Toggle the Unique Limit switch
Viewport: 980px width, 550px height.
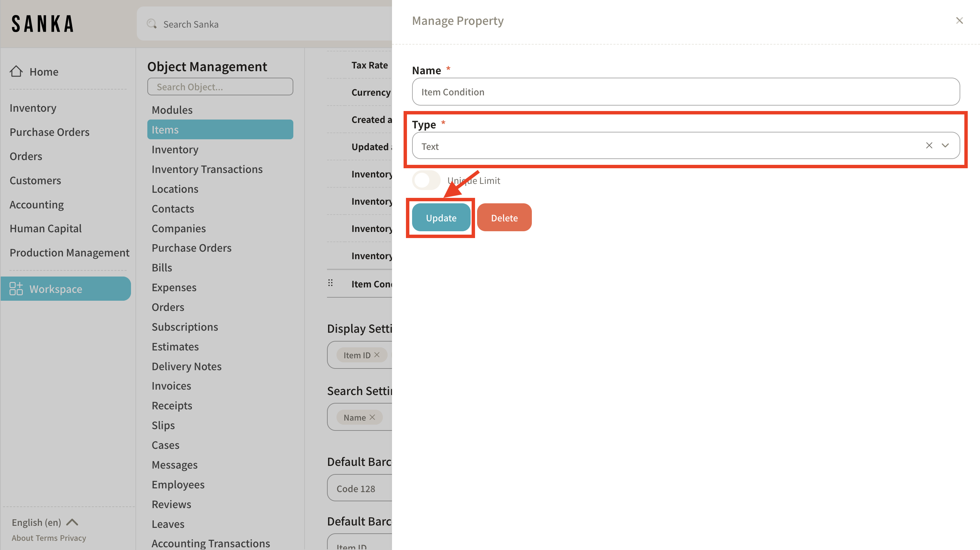point(426,180)
